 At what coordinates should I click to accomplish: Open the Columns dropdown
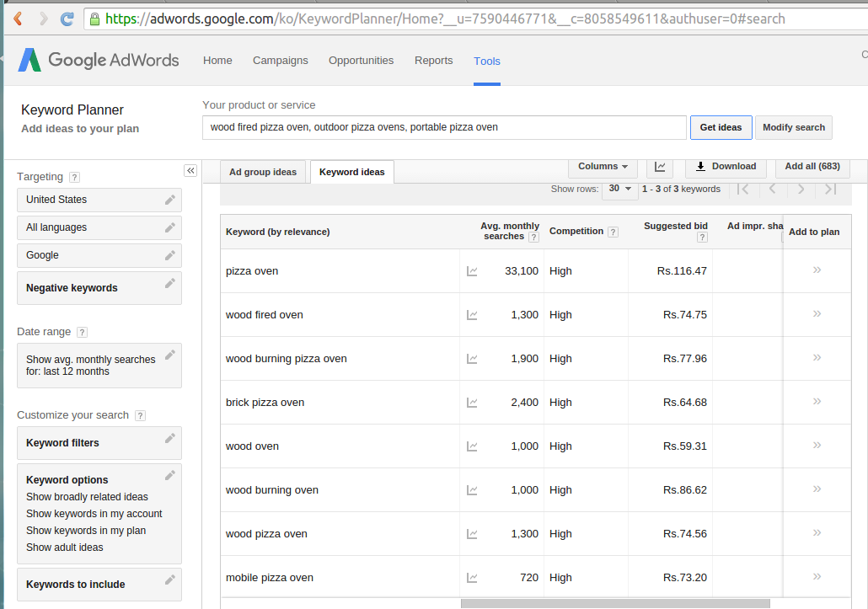click(x=603, y=167)
